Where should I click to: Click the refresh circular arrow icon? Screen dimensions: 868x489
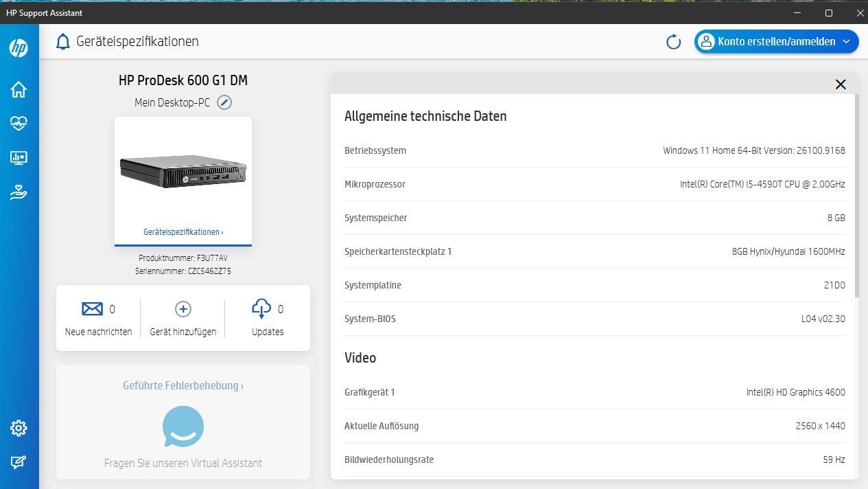click(x=674, y=42)
